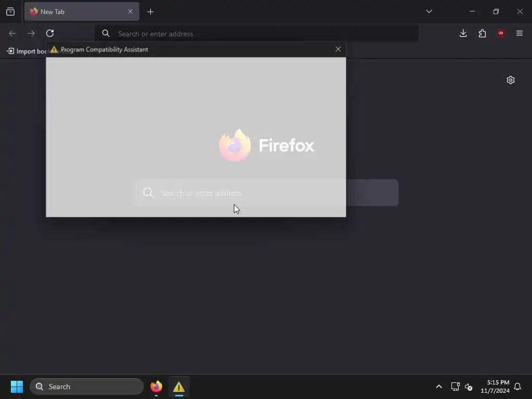Open the notifications bell
The image size is (532, 399).
517,387
